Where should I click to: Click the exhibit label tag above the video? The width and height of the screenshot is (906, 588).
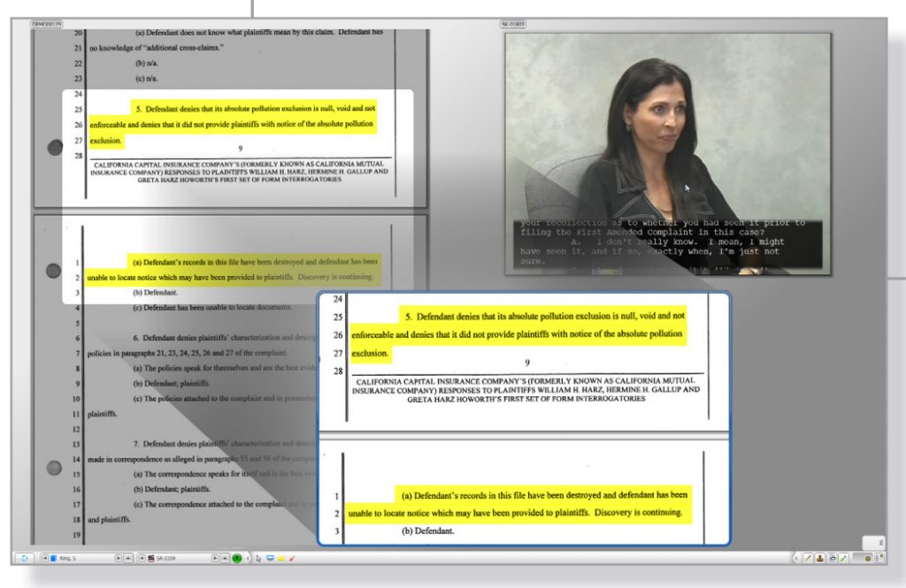pyautogui.click(x=514, y=25)
